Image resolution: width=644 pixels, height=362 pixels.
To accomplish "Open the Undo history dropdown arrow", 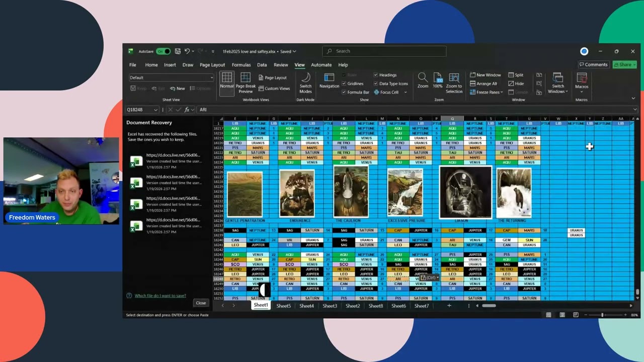I will (x=193, y=51).
